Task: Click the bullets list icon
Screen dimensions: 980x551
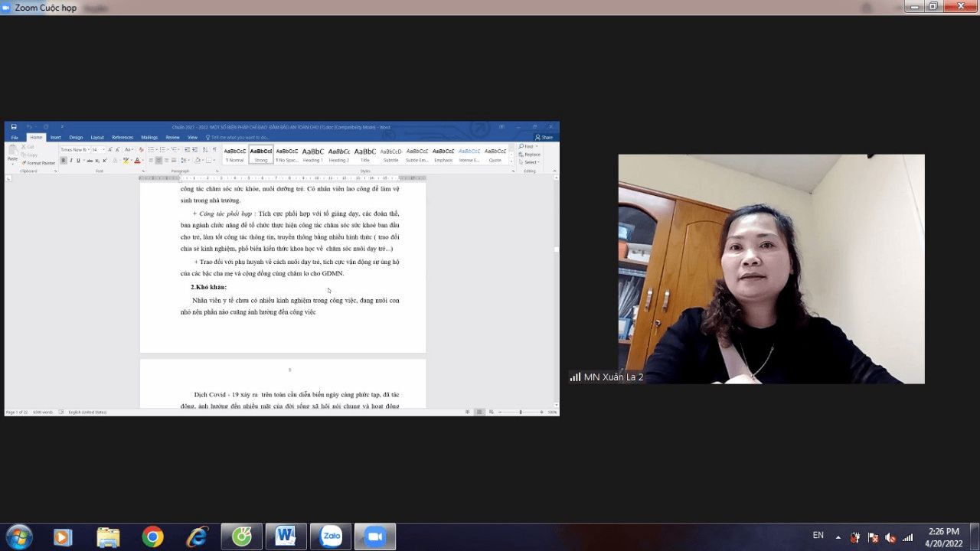Action: click(x=152, y=150)
